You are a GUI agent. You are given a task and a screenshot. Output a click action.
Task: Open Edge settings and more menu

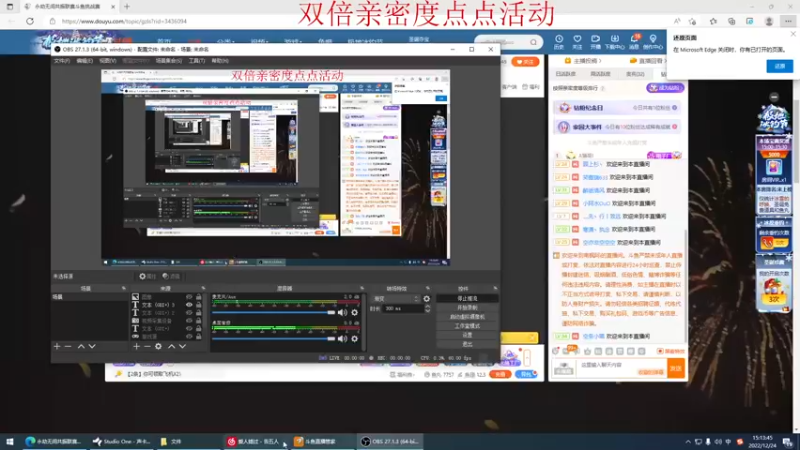click(788, 21)
